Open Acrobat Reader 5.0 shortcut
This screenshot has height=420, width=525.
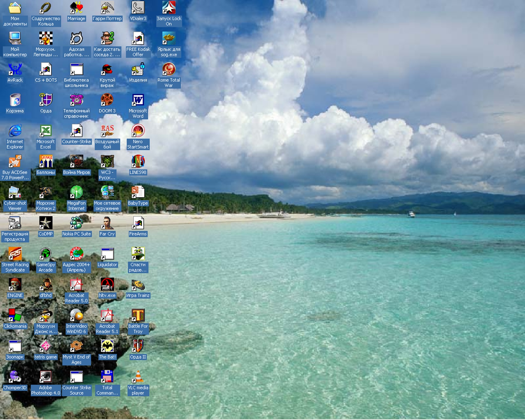76,285
